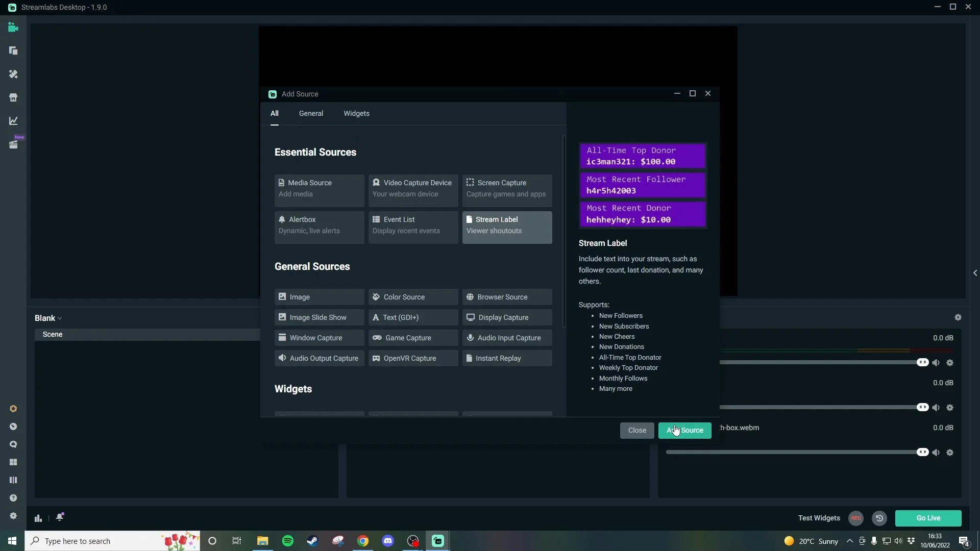Open the settings gear for the second mixer source
980x551 pixels.
point(950,408)
